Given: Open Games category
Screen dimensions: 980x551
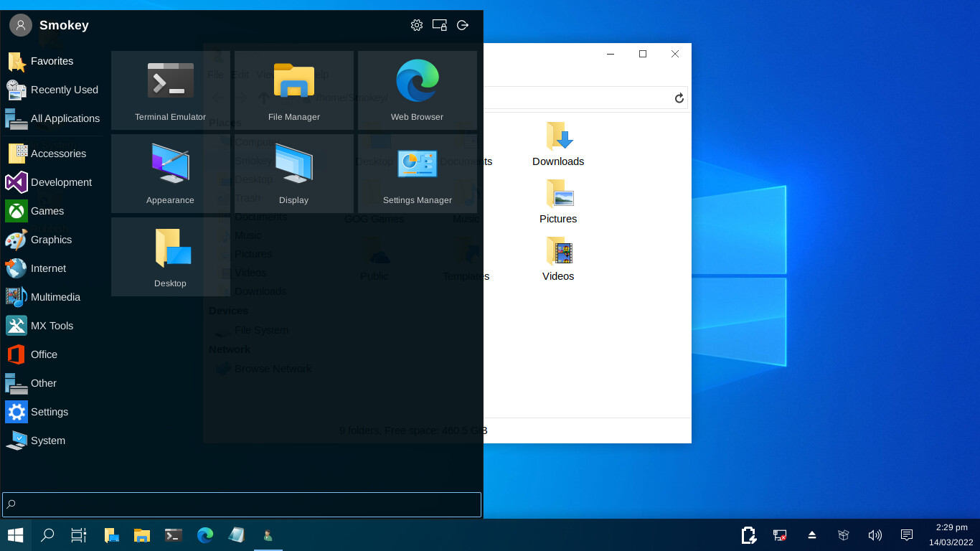Looking at the screenshot, I should click(x=54, y=211).
